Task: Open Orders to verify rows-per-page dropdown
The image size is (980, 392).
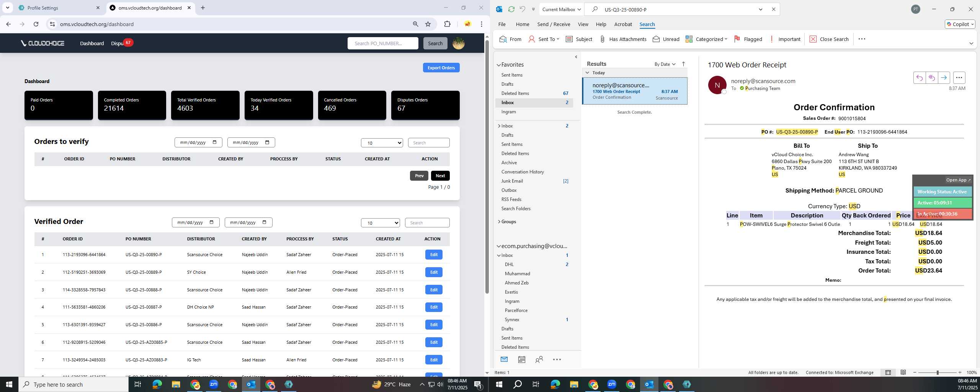Action: (382, 143)
